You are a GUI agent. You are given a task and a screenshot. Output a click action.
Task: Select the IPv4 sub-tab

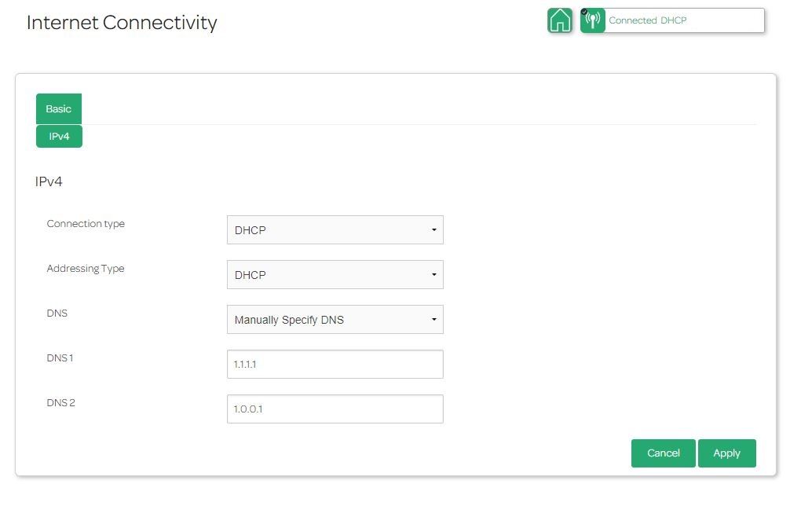point(59,136)
